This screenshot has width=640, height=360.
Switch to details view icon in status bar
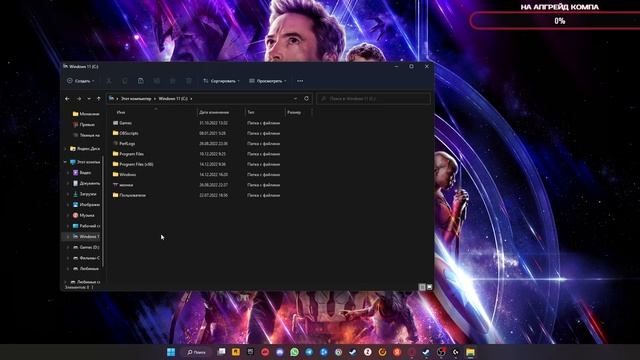point(422,287)
